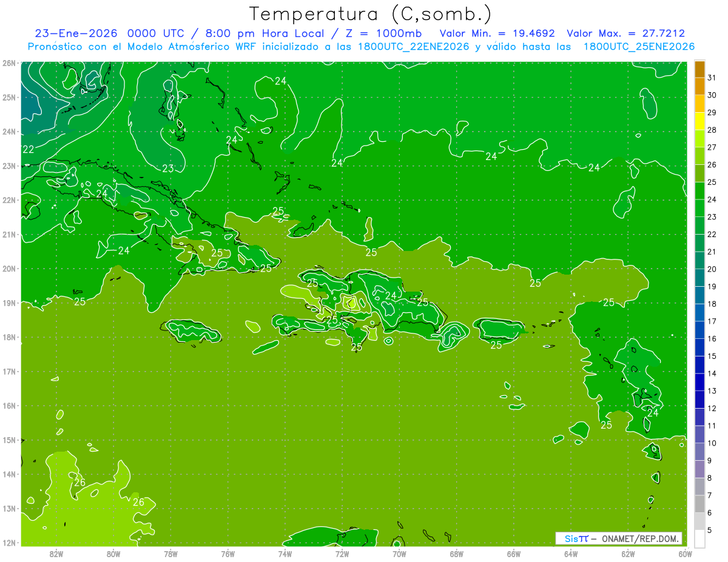The height and width of the screenshot is (562, 728).
Task: Click legend value "18" on the color scale
Action: coord(712,304)
